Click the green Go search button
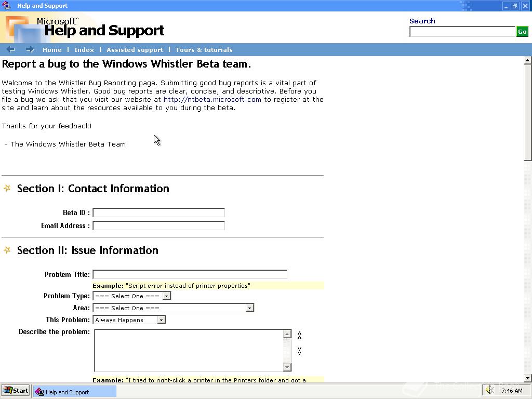Image resolution: width=532 pixels, height=399 pixels. (x=522, y=32)
